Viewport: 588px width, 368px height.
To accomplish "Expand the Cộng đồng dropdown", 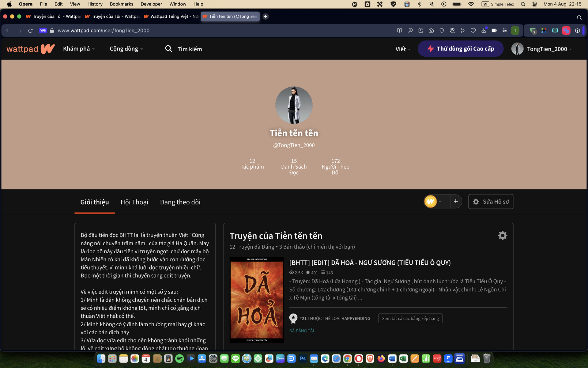I will coord(126,49).
